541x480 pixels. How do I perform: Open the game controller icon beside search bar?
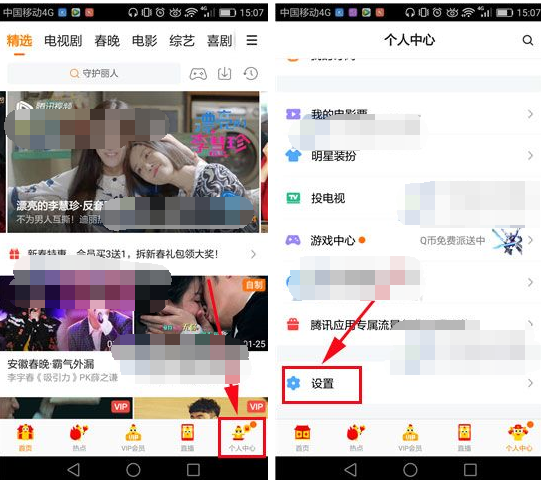198,74
